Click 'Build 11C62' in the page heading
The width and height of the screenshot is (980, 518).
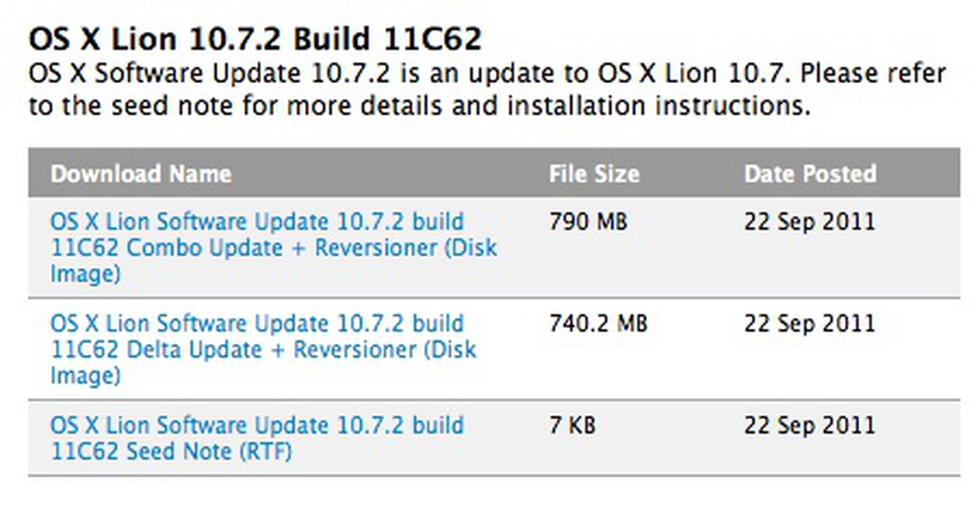click(x=387, y=39)
